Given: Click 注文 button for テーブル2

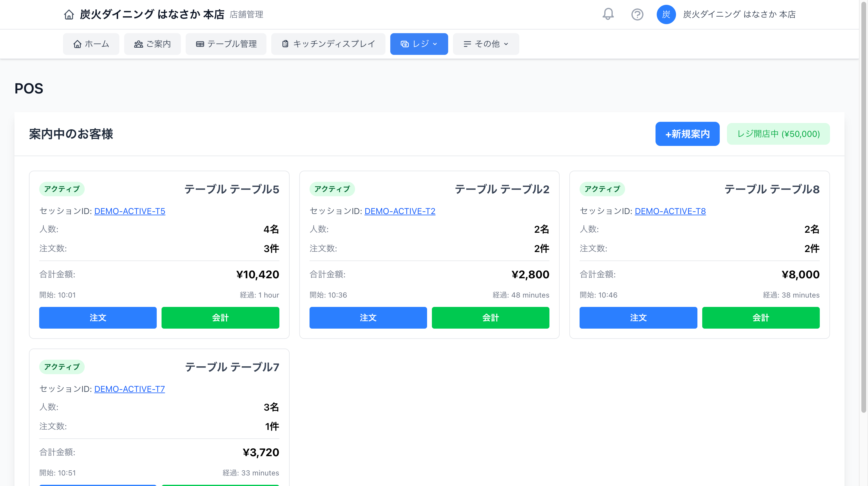Looking at the screenshot, I should pos(368,317).
